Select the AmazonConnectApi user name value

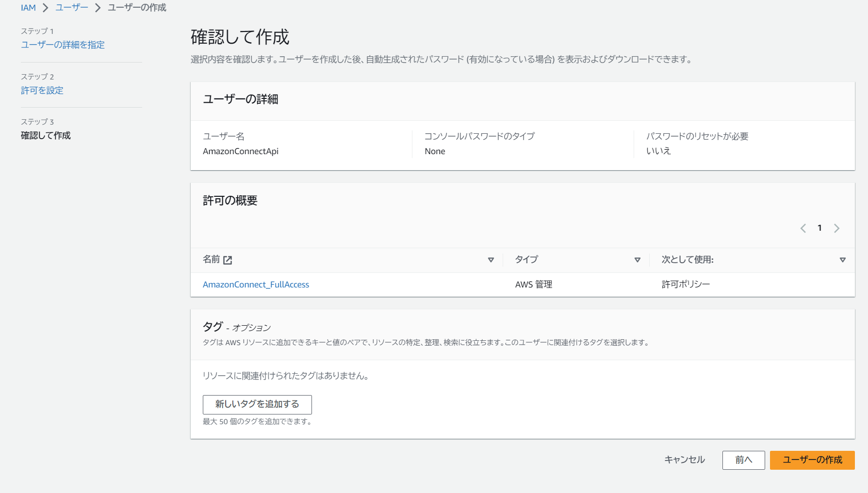241,151
